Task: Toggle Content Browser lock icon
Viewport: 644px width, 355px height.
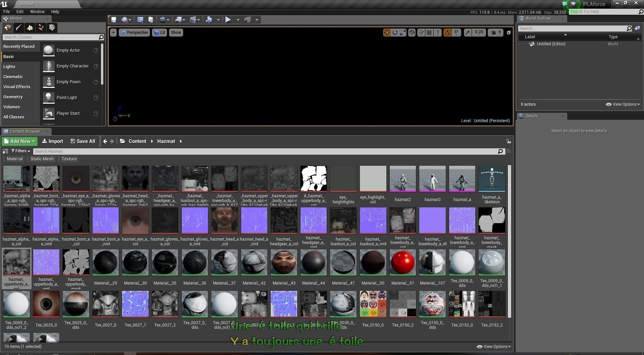Action: pyautogui.click(x=508, y=141)
